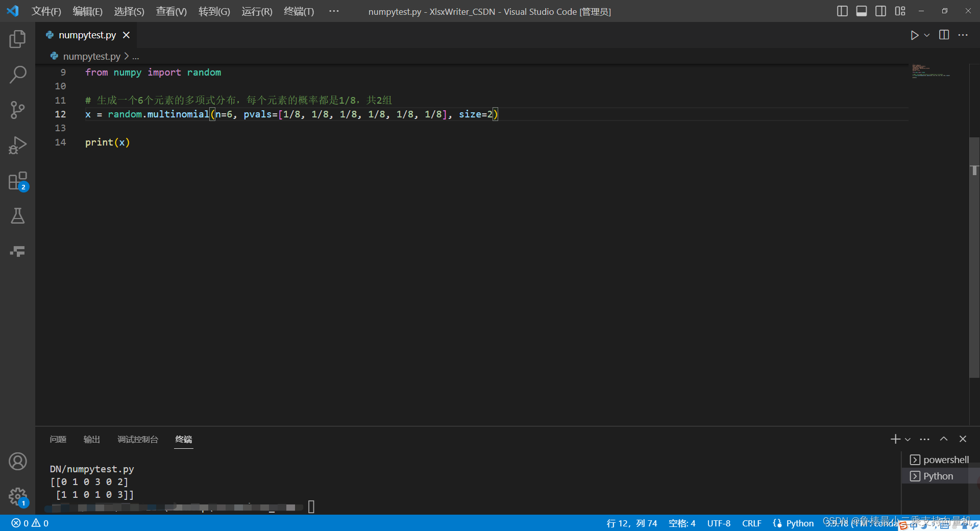Open the 终端(T) menu
The image size is (980, 531).
coord(299,11)
